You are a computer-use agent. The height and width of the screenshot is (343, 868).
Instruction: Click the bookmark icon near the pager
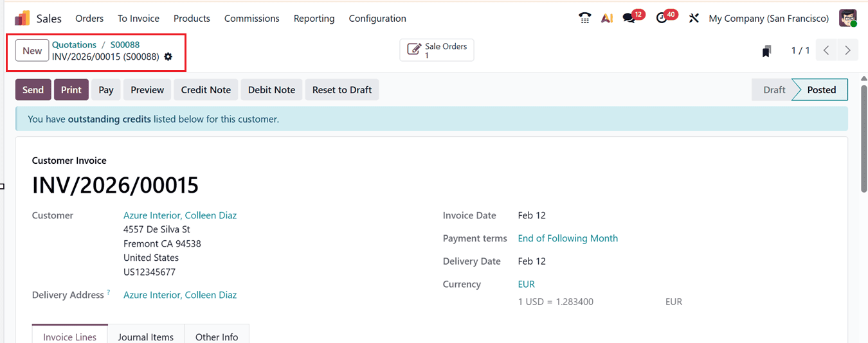tap(766, 51)
